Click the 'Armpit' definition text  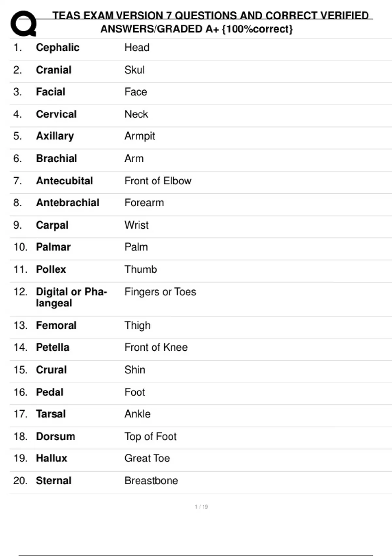(139, 136)
